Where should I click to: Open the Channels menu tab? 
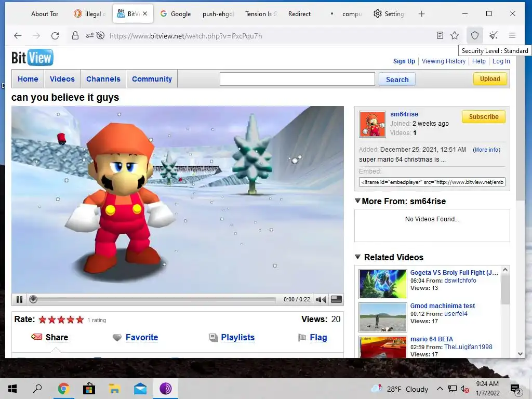coord(103,79)
